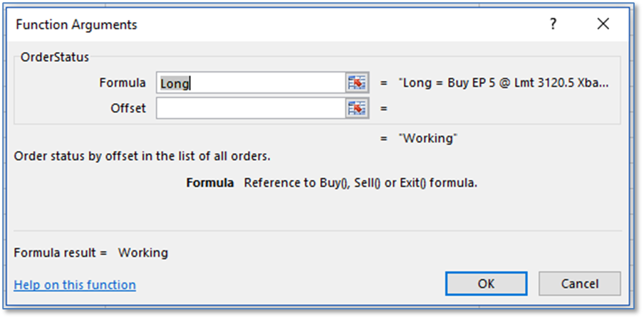The image size is (644, 318).
Task: Click the quoted "Working" result preview value
Action: pos(428,138)
